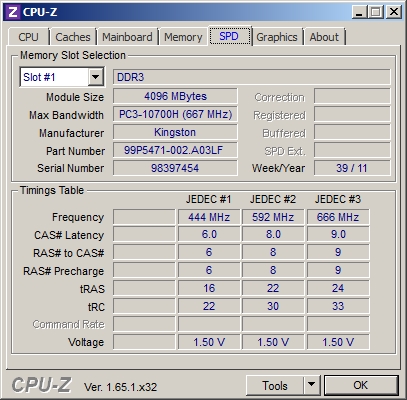
Task: Click tRC value 22 under JEDEC #1
Action: click(x=209, y=306)
